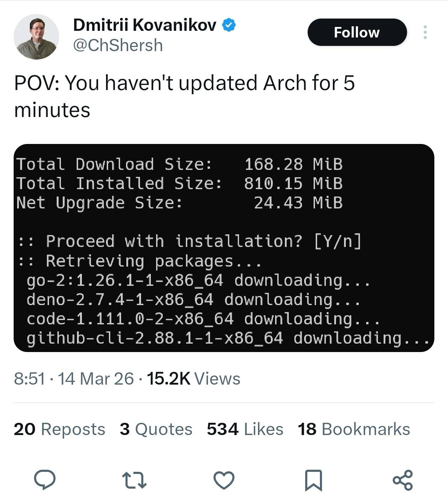Screen dimensions: 448x503
Task: Click the tweet text about Arch
Action: pyautogui.click(x=184, y=96)
